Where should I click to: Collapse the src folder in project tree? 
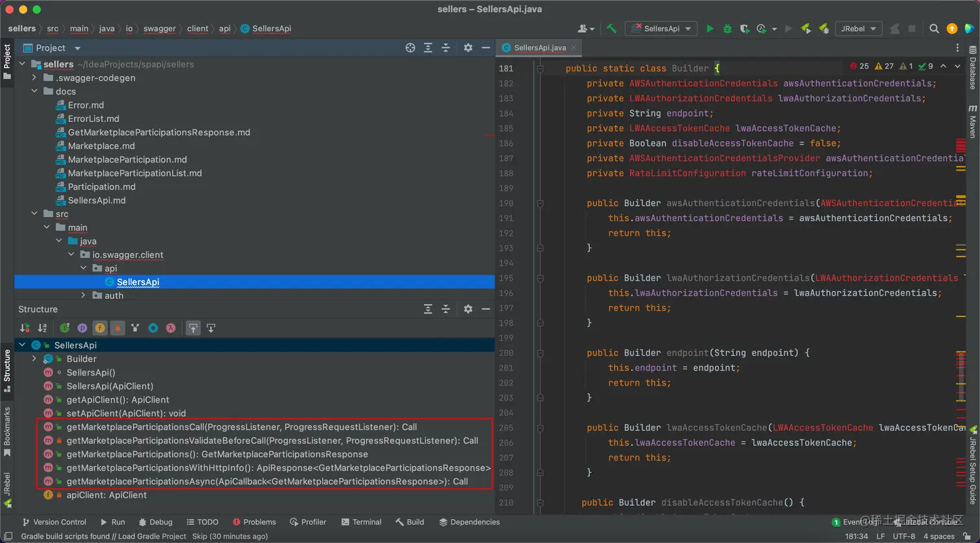coord(34,214)
